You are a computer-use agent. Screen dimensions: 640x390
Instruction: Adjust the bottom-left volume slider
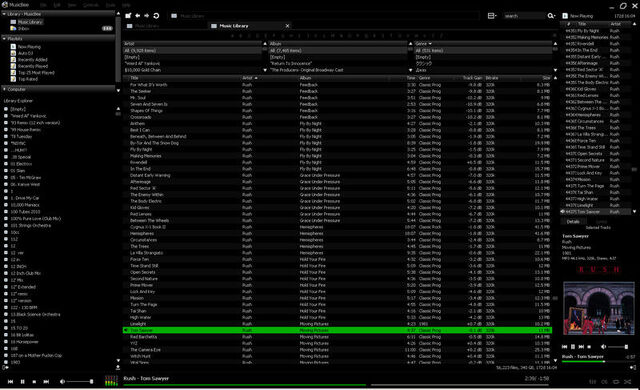pyautogui.click(x=80, y=381)
